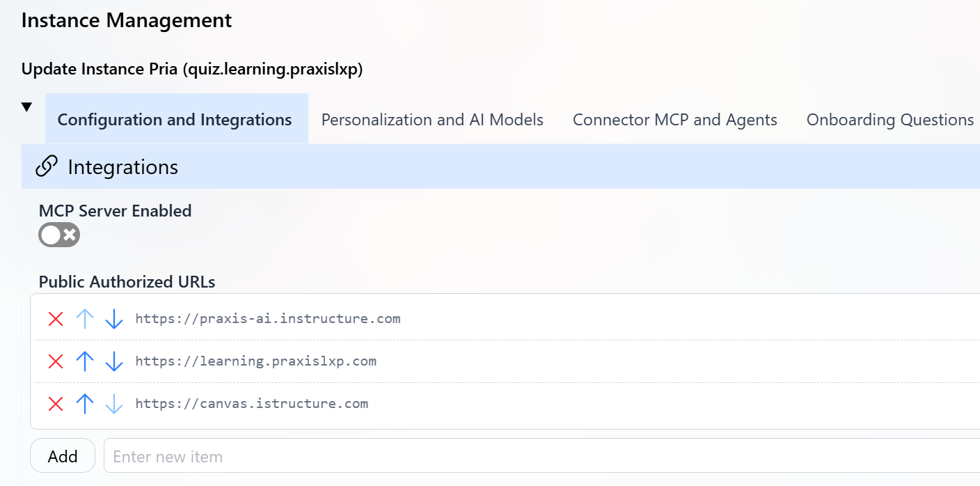Click the chain link icon beside Integrations
This screenshot has width=980, height=486.
click(x=47, y=166)
